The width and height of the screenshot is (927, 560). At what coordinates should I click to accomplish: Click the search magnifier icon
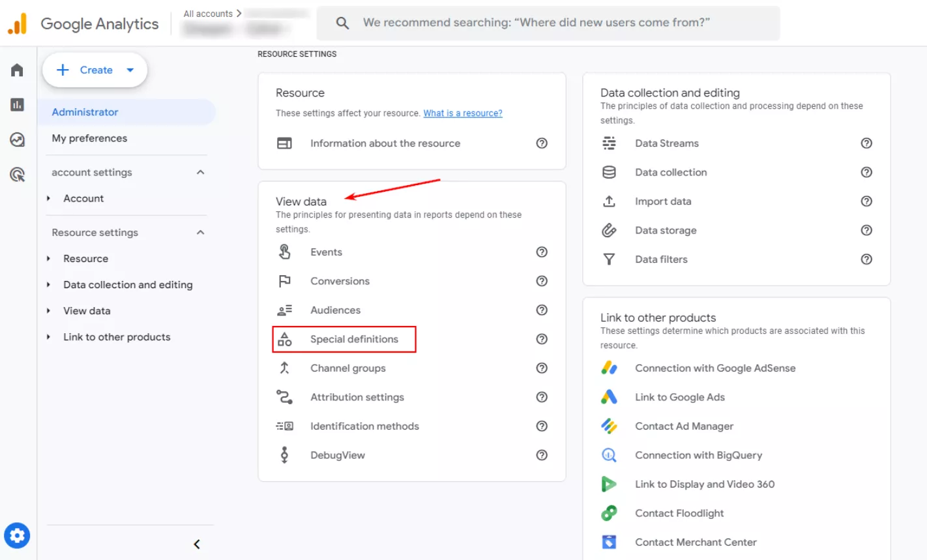coord(342,23)
